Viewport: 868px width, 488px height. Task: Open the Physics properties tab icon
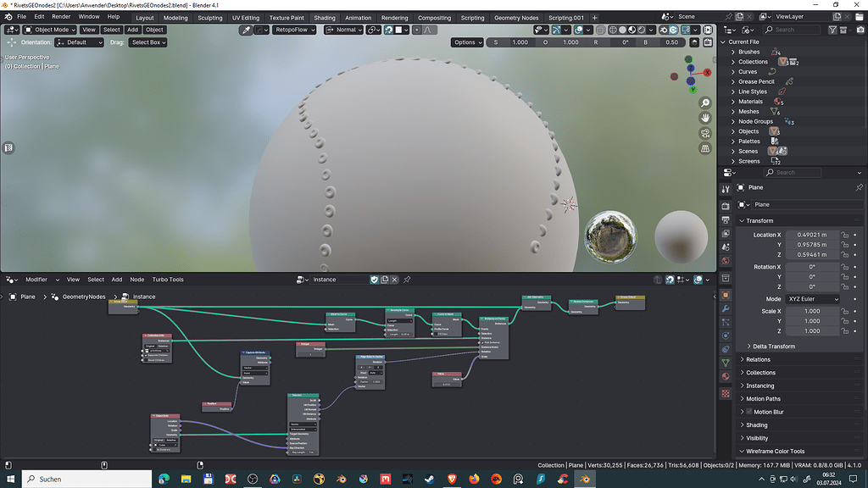click(x=726, y=335)
